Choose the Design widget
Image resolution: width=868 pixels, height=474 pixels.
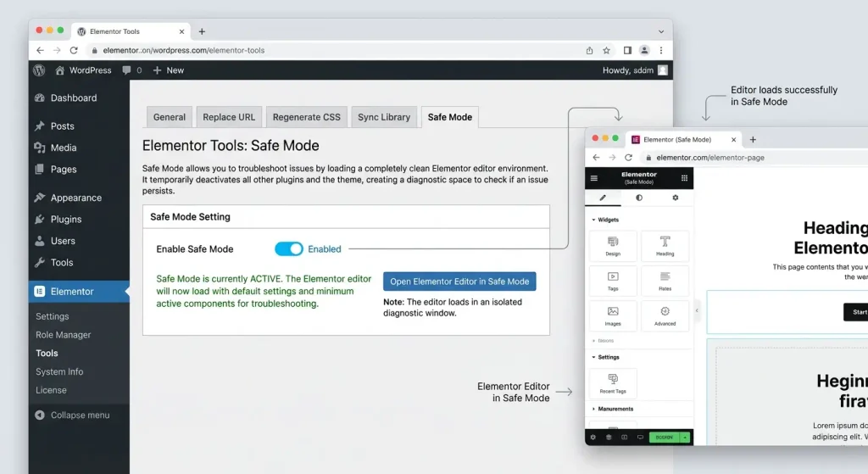click(613, 246)
